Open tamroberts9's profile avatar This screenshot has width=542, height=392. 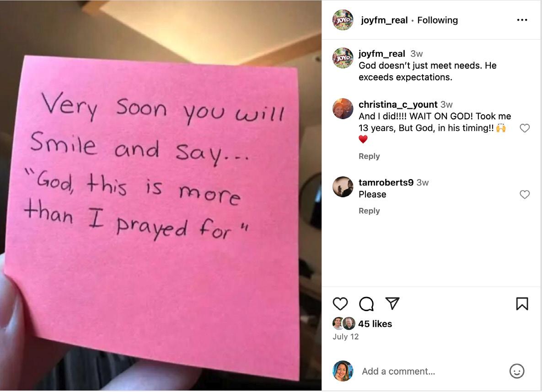point(343,187)
